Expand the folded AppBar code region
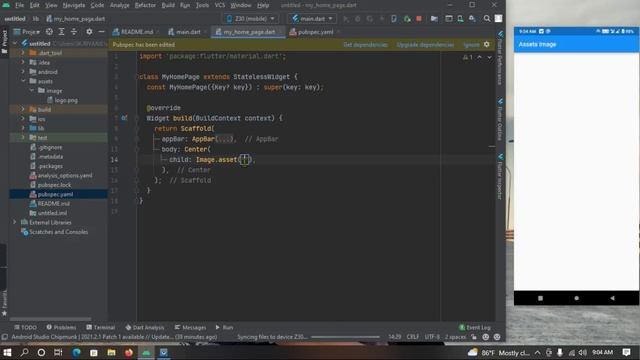Viewport: 640px width, 360px height. coord(224,139)
